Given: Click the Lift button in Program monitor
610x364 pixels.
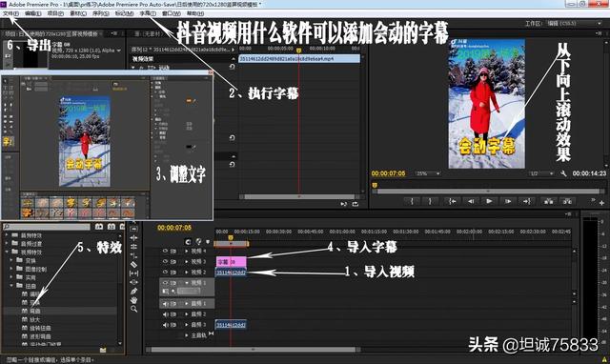Looking at the screenshot, I should click(549, 201).
